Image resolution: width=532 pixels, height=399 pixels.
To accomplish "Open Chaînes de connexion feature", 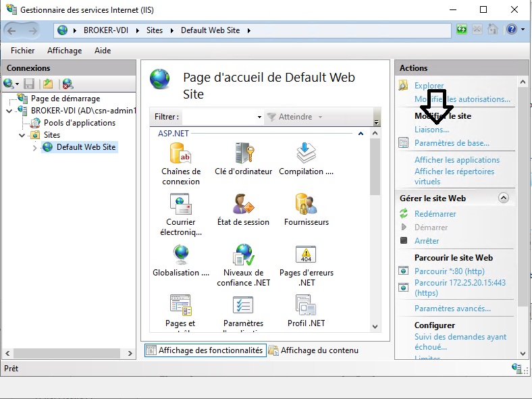I will [180, 163].
